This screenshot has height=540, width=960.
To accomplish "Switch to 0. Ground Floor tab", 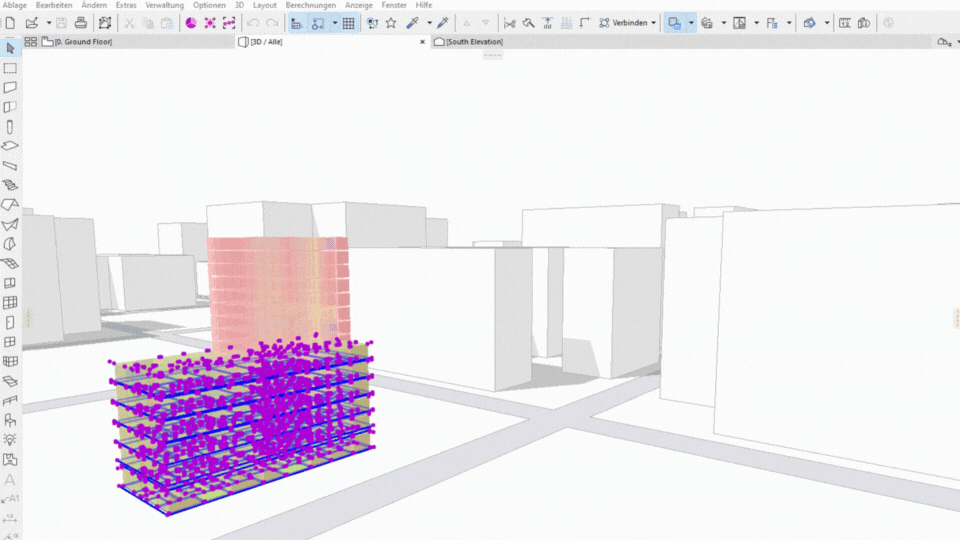I will point(137,42).
